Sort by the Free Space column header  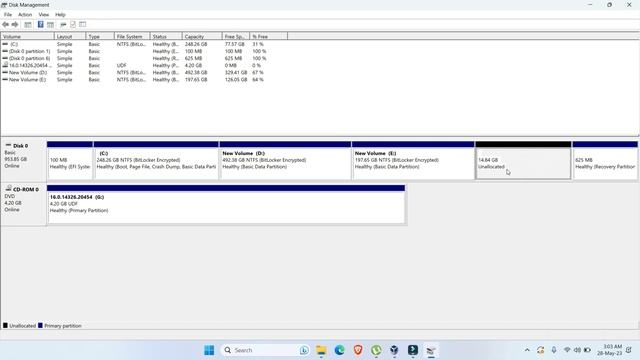[236, 37]
